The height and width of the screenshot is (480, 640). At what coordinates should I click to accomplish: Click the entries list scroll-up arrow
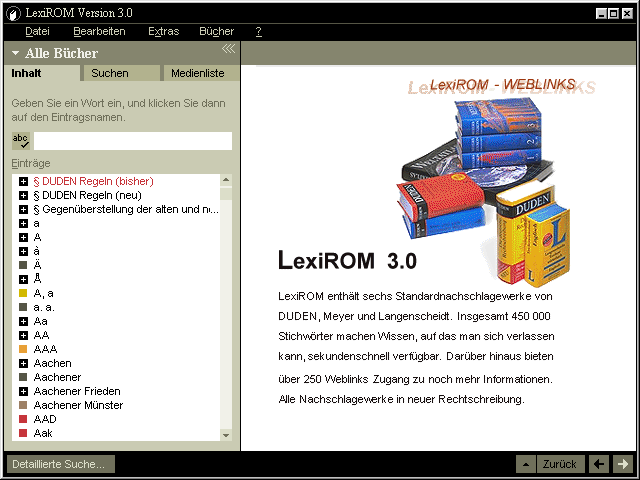pyautogui.click(x=226, y=180)
